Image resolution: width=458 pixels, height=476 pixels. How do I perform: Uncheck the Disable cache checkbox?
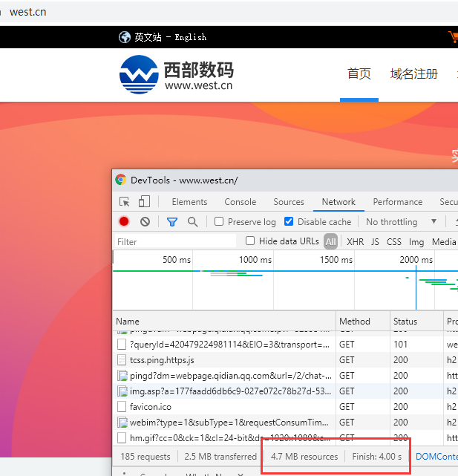[289, 221]
